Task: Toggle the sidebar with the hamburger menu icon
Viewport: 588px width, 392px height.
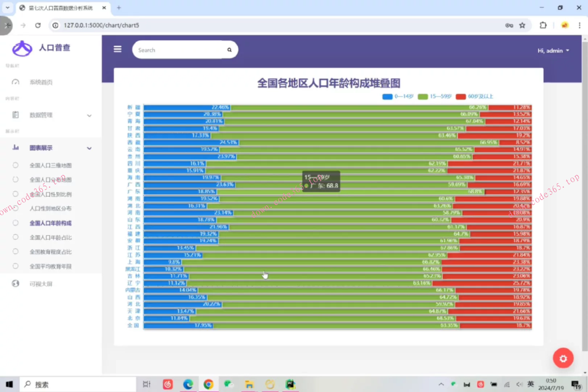Action: point(117,49)
